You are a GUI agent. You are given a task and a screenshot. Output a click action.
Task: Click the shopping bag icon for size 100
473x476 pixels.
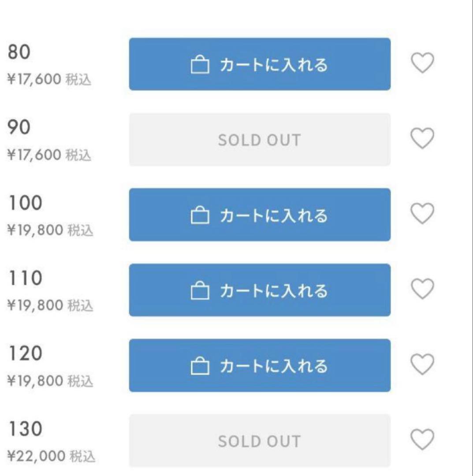[x=199, y=216]
